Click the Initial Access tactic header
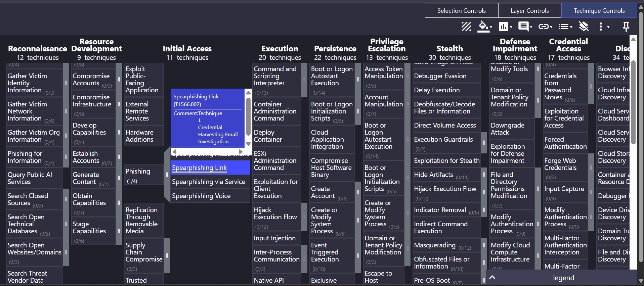The width and height of the screenshot is (644, 286). [187, 49]
